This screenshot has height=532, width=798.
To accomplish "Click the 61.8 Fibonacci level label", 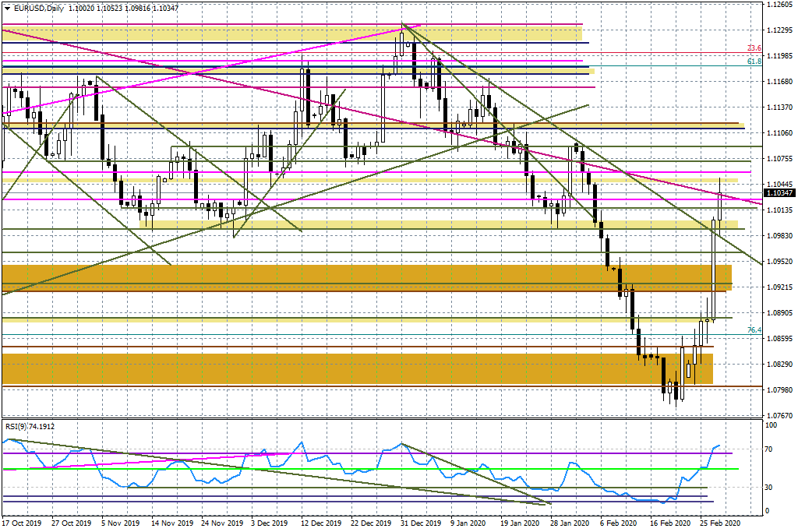I will tap(754, 61).
